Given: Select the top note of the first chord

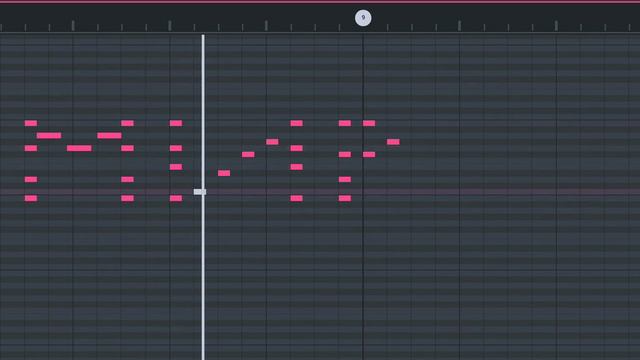Looking at the screenshot, I should click(31, 123).
